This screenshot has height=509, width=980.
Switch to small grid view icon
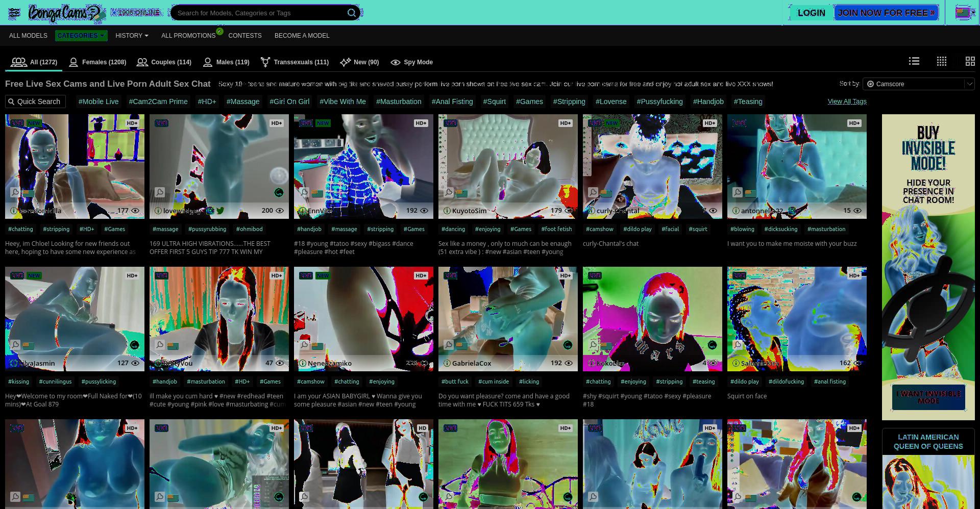[x=942, y=61]
